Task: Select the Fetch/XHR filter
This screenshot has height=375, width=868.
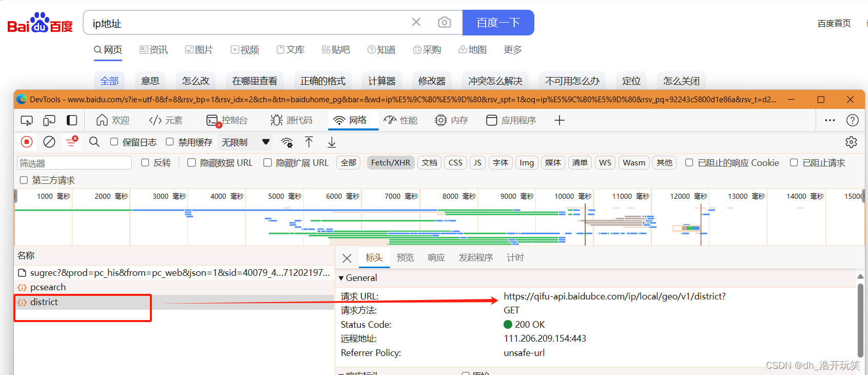Action: point(391,163)
